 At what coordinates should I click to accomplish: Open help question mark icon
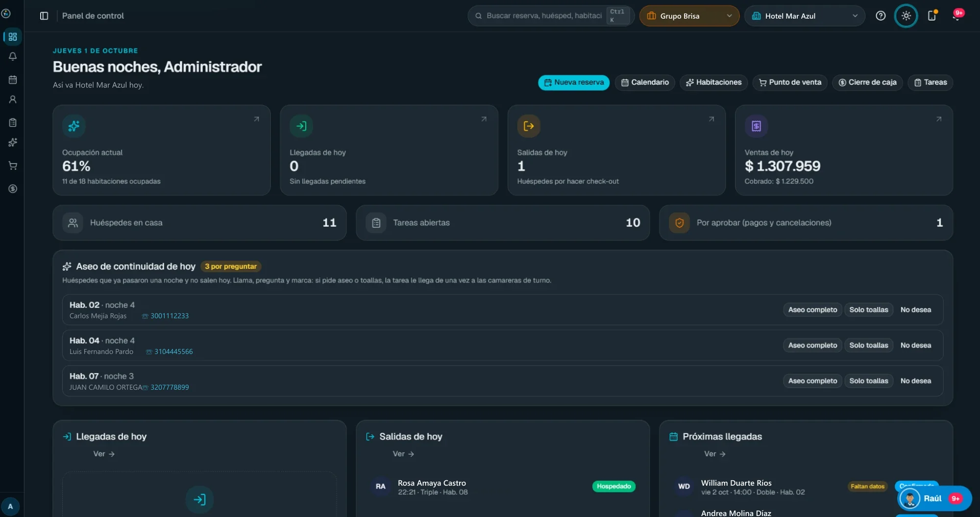coord(881,16)
